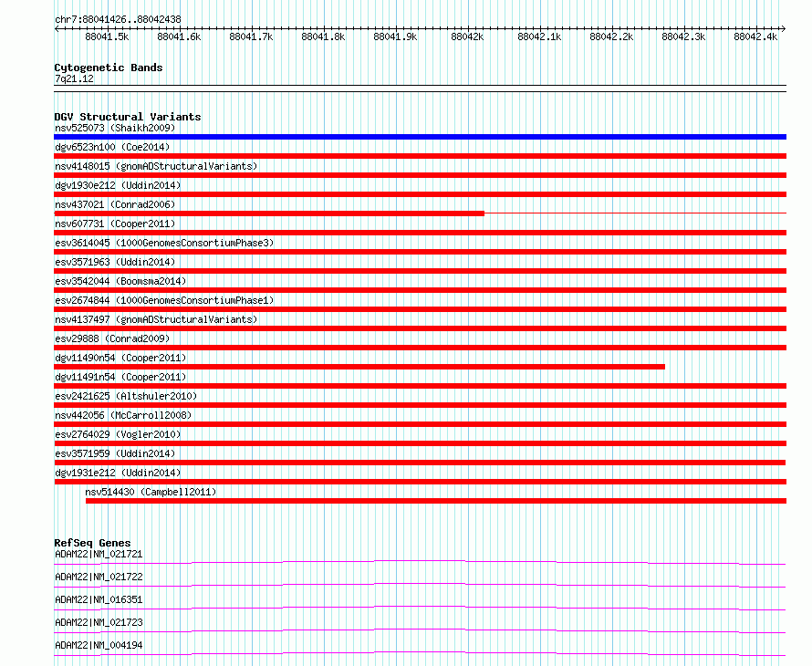The image size is (812, 666).
Task: Click the chr7:88041426..88042438 coordinate label
Action: point(118,20)
